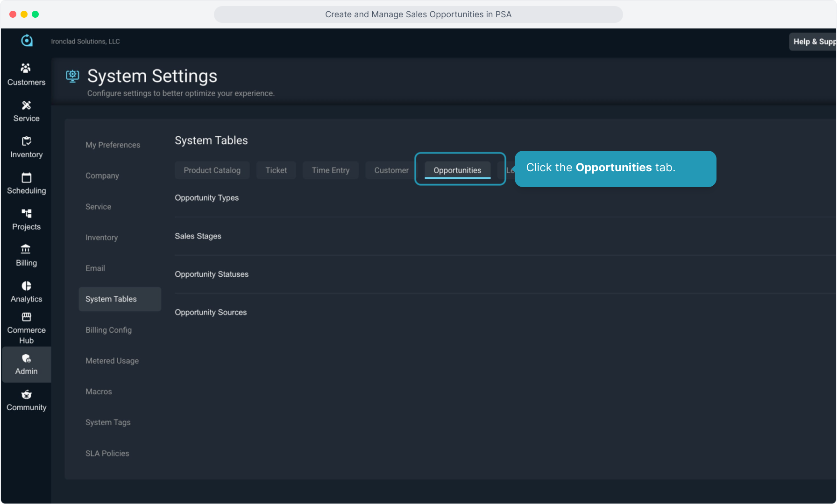Image resolution: width=837 pixels, height=504 pixels.
Task: Open the Customers sidebar icon
Action: (26, 69)
